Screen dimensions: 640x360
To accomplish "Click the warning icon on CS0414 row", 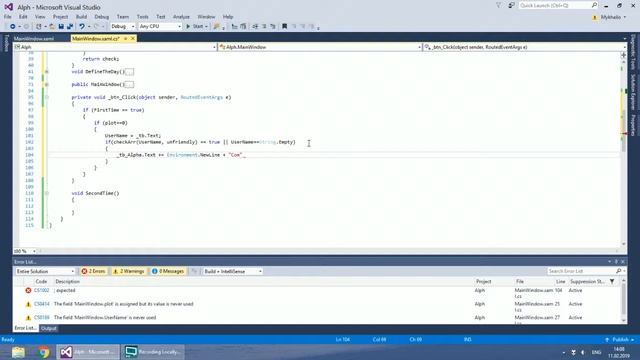I will [x=28, y=304].
